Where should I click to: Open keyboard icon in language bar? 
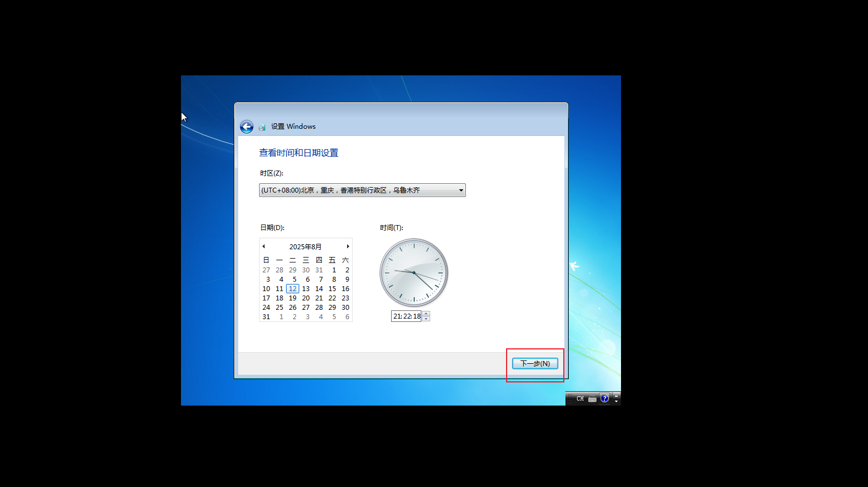[592, 399]
